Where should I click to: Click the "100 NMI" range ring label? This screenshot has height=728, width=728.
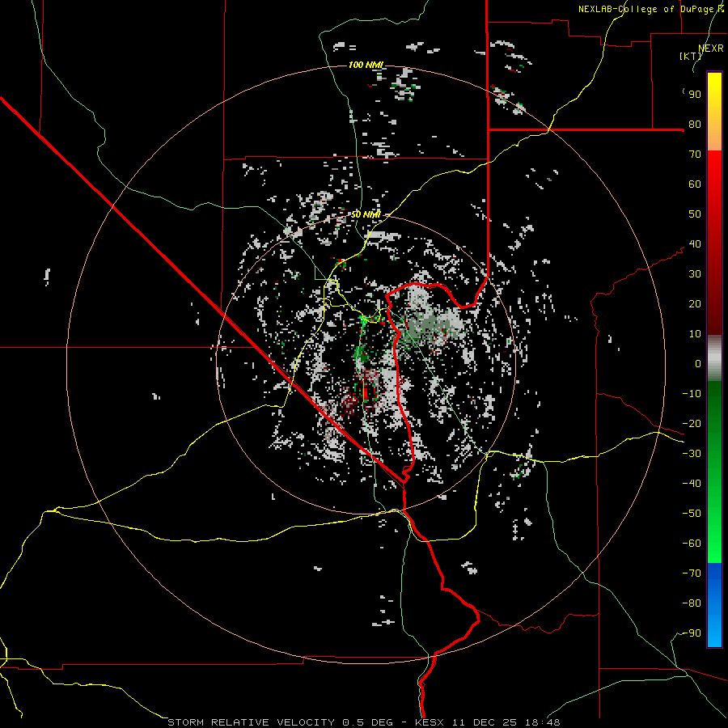click(x=366, y=65)
